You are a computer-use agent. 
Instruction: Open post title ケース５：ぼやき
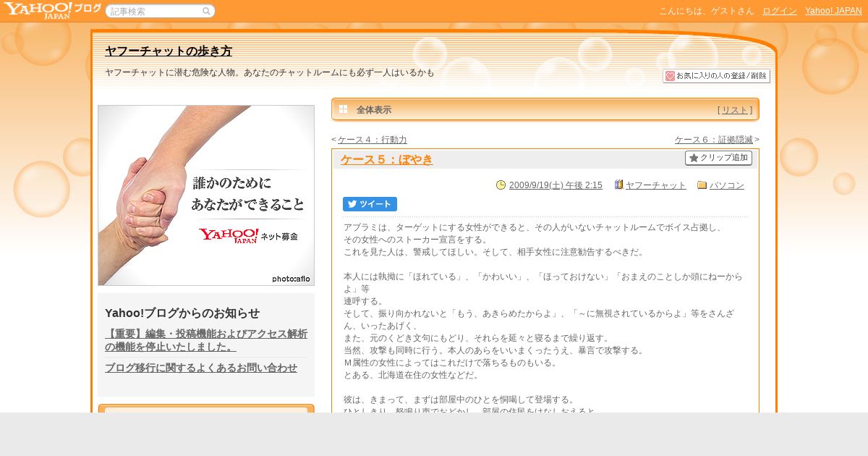pyautogui.click(x=386, y=160)
